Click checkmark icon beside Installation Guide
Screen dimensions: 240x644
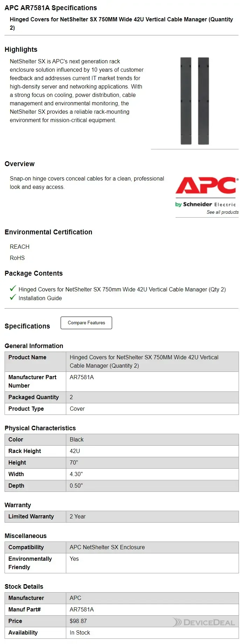[13, 297]
